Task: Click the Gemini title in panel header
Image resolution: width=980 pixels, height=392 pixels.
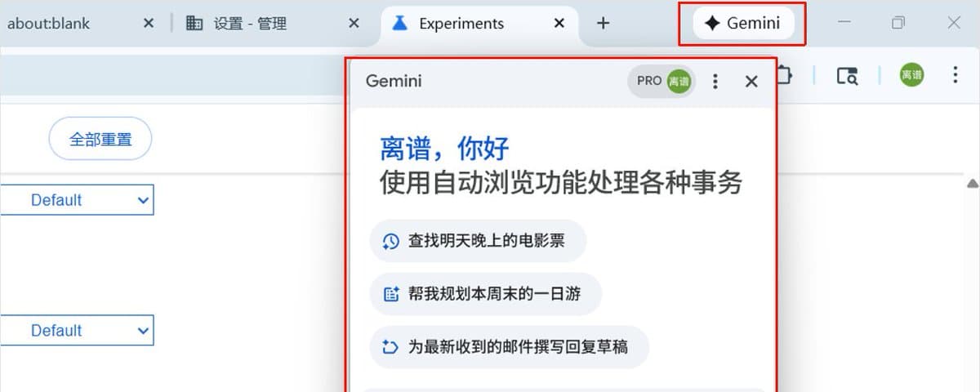Action: click(x=394, y=81)
